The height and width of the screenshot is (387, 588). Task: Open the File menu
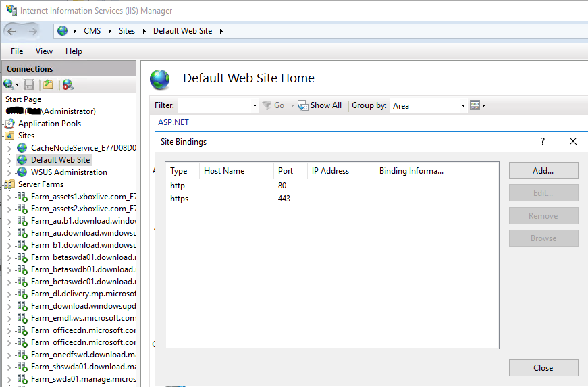click(x=17, y=51)
